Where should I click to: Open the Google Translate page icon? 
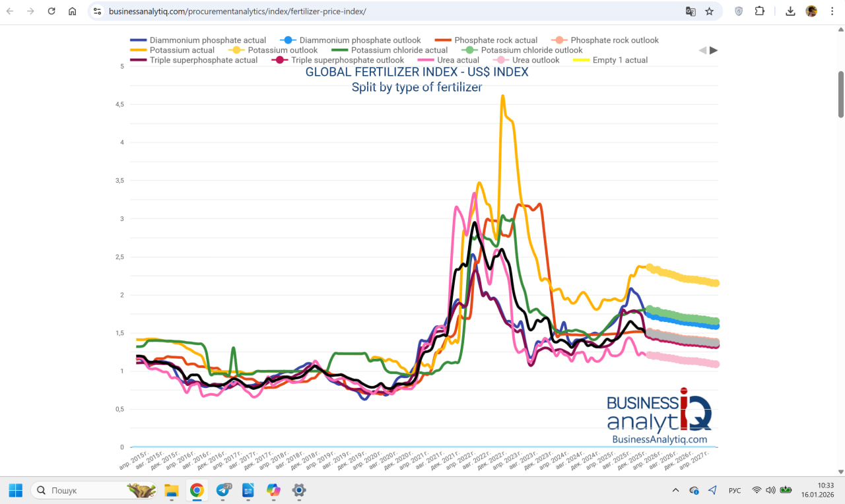click(x=691, y=11)
